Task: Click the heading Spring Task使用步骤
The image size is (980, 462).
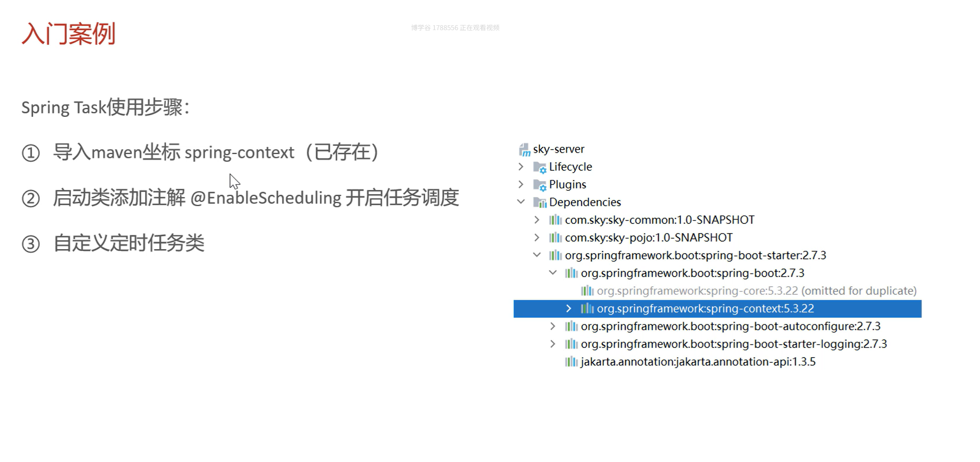Action: click(x=106, y=108)
